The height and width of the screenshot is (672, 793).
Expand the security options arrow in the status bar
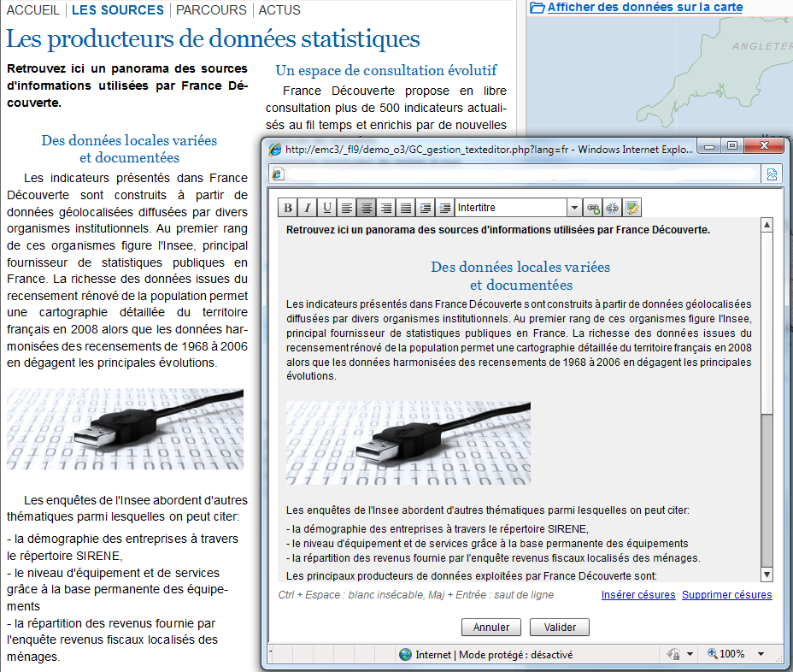coord(690,654)
